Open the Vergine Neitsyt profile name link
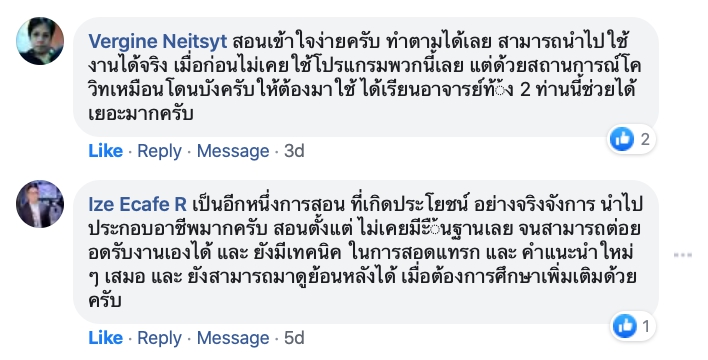This screenshot has width=708, height=360. (158, 42)
